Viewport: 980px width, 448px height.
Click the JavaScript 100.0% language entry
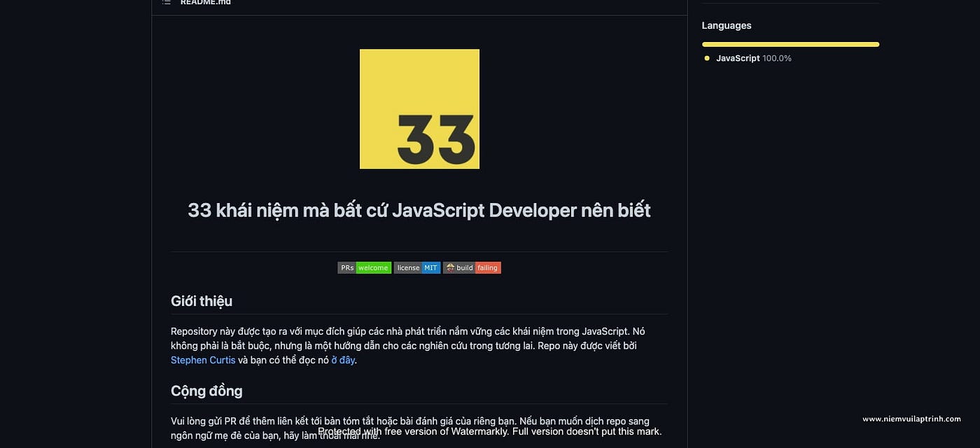tap(753, 58)
